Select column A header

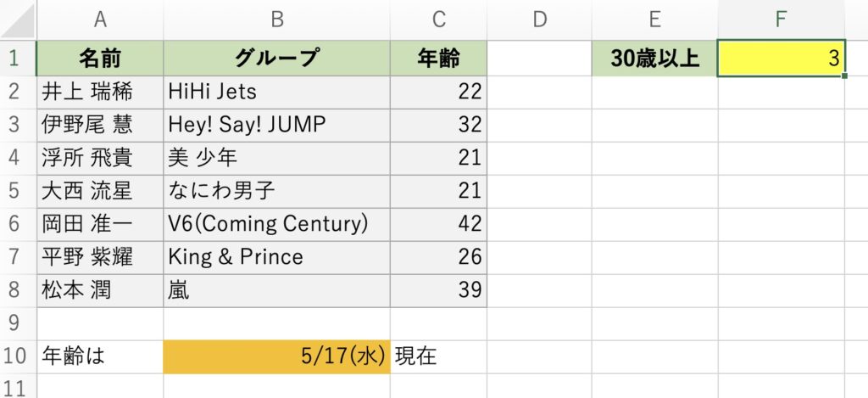point(100,20)
